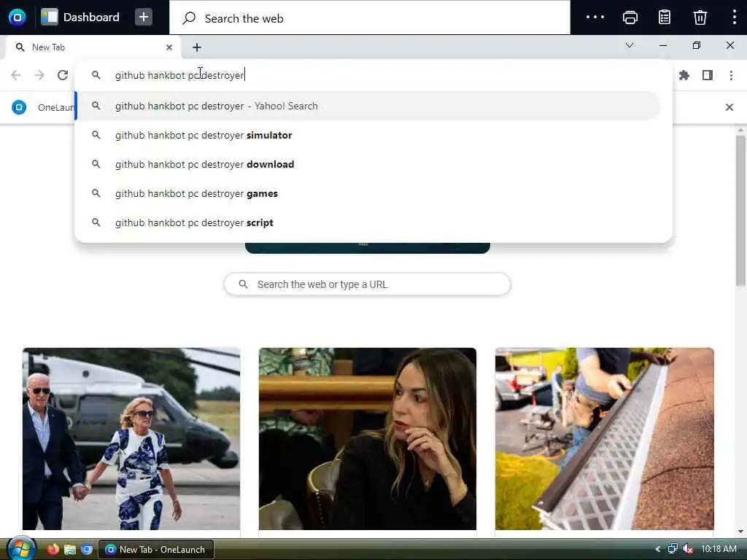Open the Dashboard tab
Viewport: 747px width, 560px height.
click(80, 17)
